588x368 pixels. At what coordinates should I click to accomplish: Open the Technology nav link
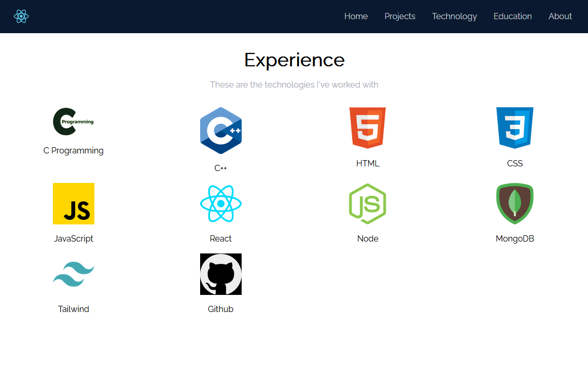454,16
